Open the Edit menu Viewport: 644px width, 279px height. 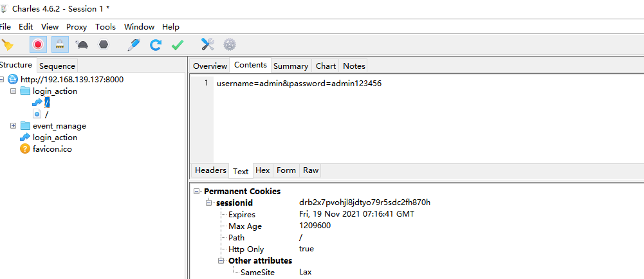26,27
